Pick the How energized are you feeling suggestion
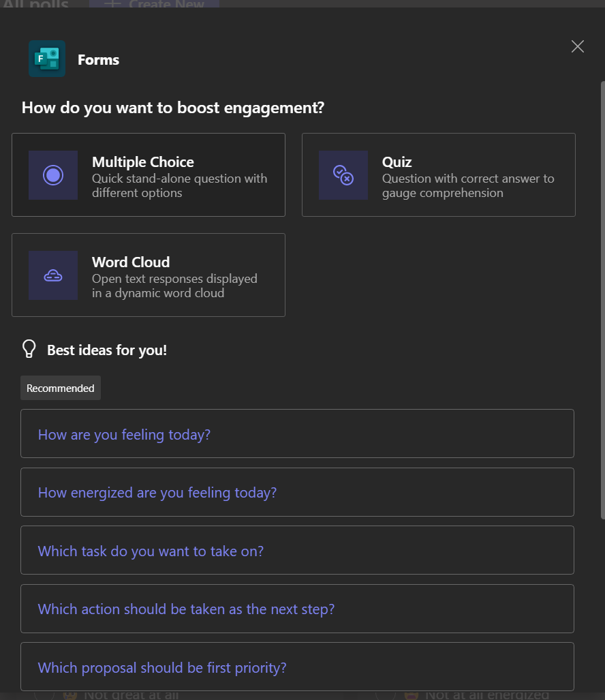The height and width of the screenshot is (700, 605). coord(297,492)
